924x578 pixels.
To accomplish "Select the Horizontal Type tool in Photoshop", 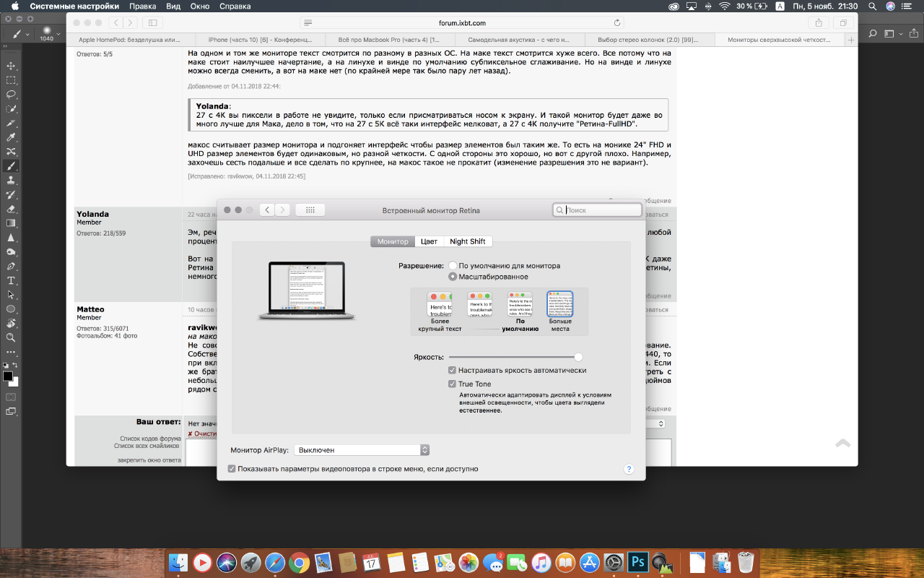I will [11, 280].
